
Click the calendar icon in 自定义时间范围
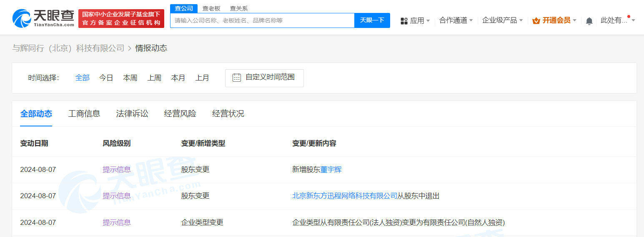[x=237, y=78]
